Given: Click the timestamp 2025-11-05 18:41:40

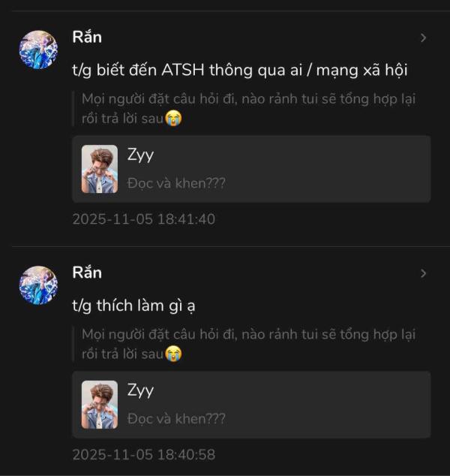Looking at the screenshot, I should click(143, 219).
